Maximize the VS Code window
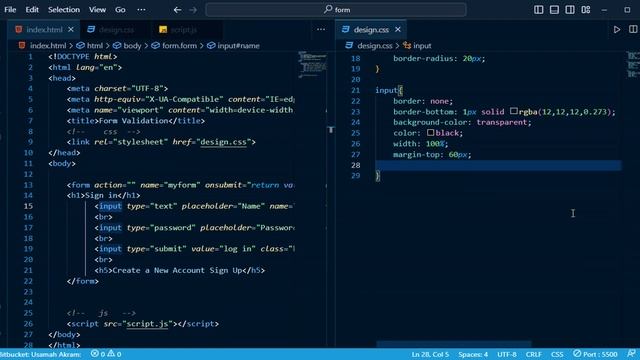 [x=627, y=9]
